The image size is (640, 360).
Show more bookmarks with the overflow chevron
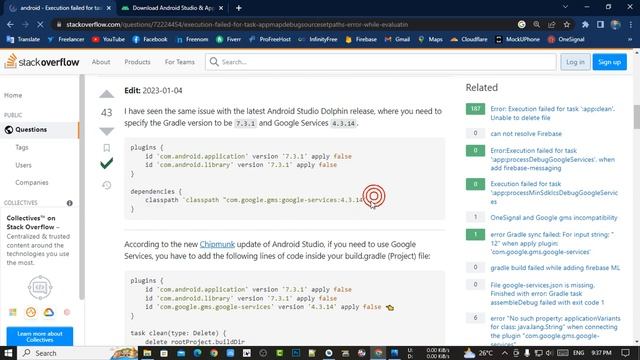pos(630,39)
